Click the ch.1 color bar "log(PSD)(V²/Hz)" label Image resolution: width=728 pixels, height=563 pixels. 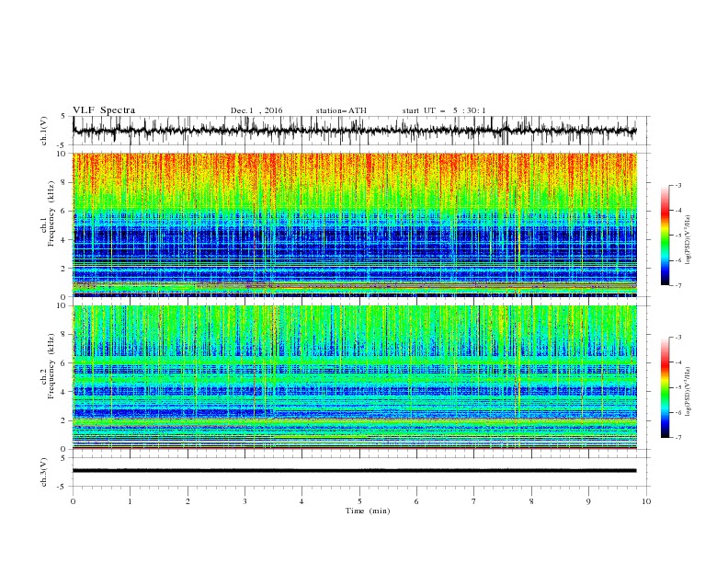(x=688, y=240)
